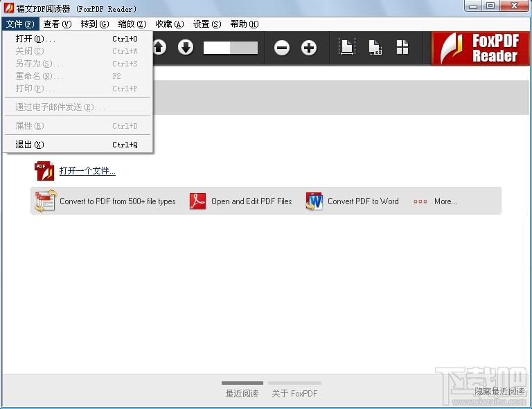Click the FoxPDF Reader logo banner
532x409 pixels.
480,48
